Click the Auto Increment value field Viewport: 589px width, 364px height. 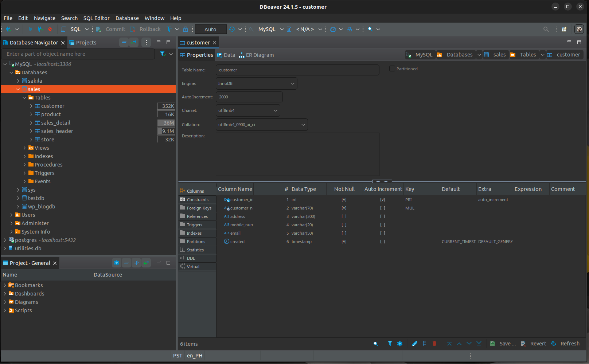pyautogui.click(x=249, y=97)
